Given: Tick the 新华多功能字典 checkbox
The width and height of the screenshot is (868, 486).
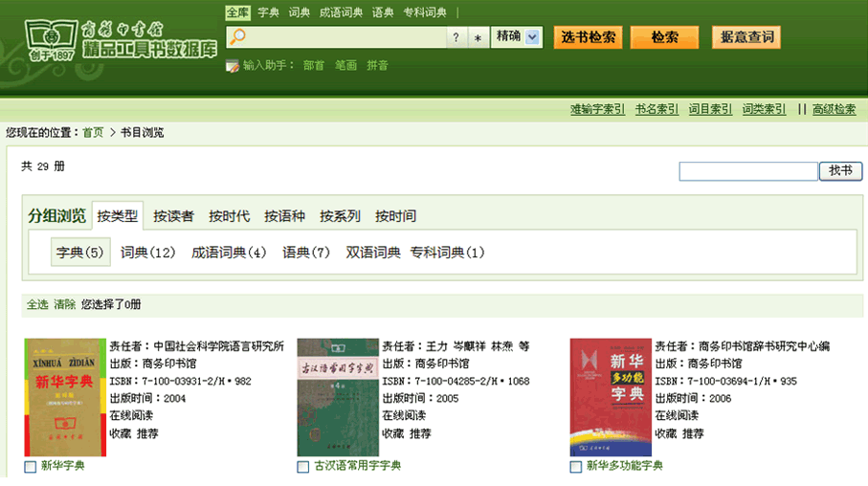Looking at the screenshot, I should click(x=576, y=467).
